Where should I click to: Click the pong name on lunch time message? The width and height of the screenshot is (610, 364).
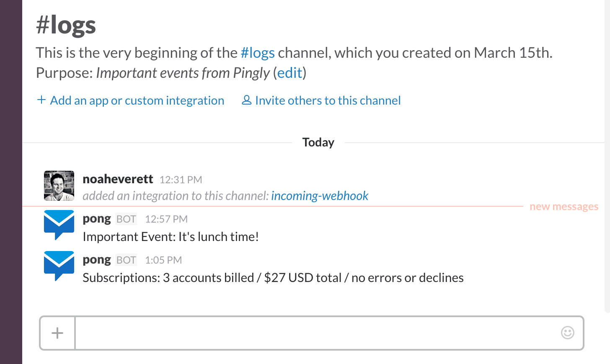coord(97,219)
